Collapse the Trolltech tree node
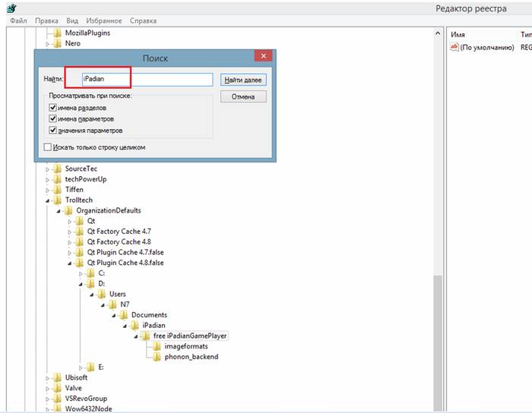 pyautogui.click(x=48, y=200)
